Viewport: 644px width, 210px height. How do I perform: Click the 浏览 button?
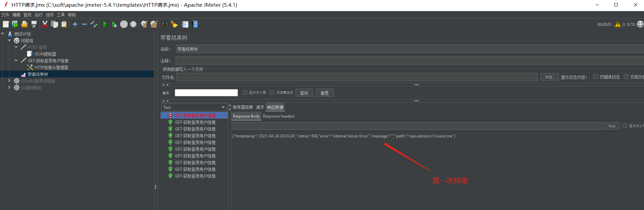[x=549, y=77]
